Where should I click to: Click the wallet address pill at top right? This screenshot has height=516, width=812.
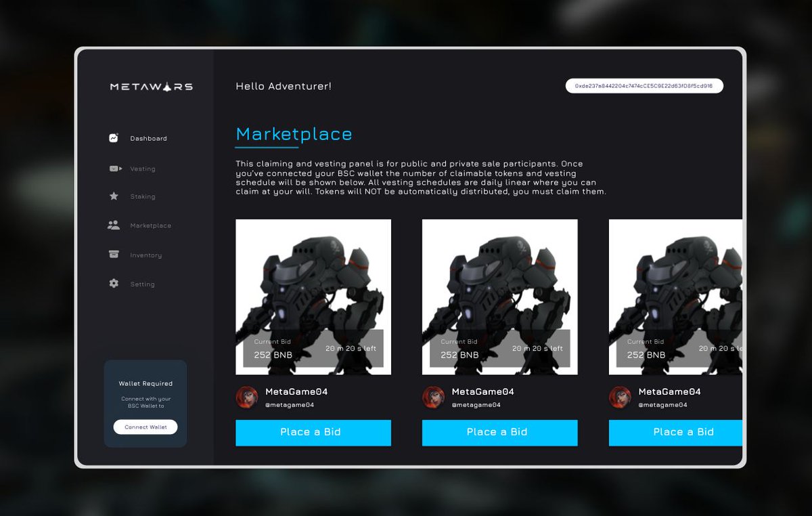click(644, 86)
